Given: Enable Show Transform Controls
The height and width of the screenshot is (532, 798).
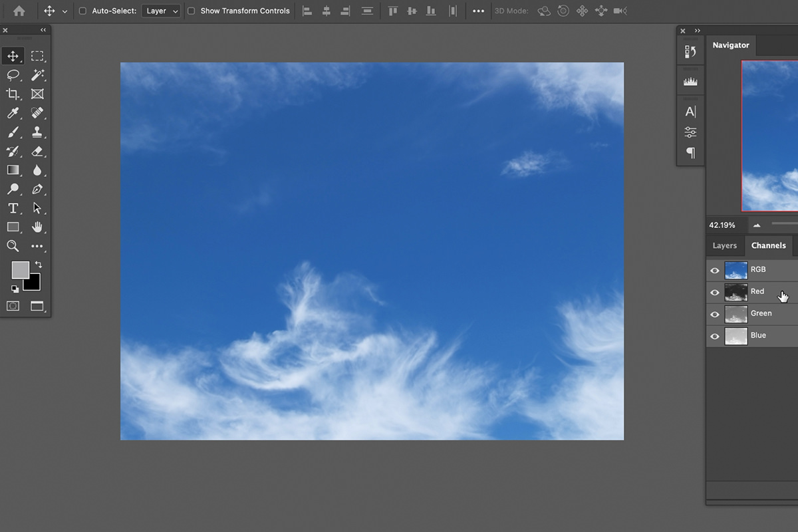Looking at the screenshot, I should (x=192, y=11).
